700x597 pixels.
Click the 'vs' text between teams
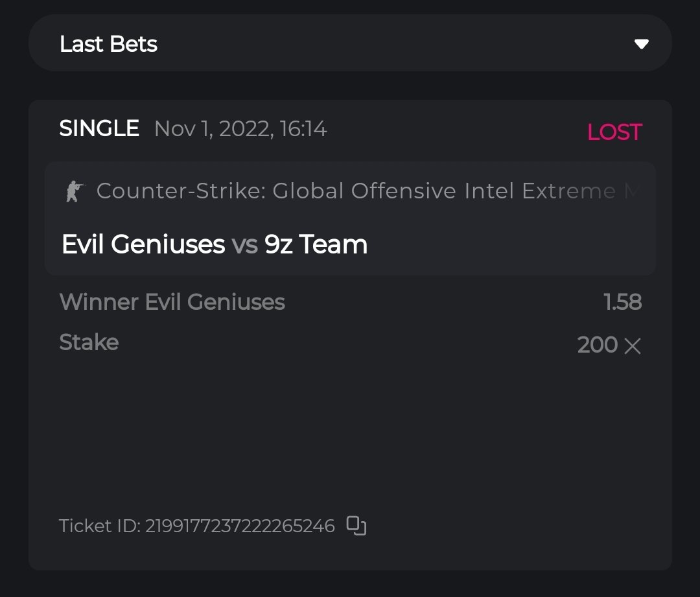point(244,244)
